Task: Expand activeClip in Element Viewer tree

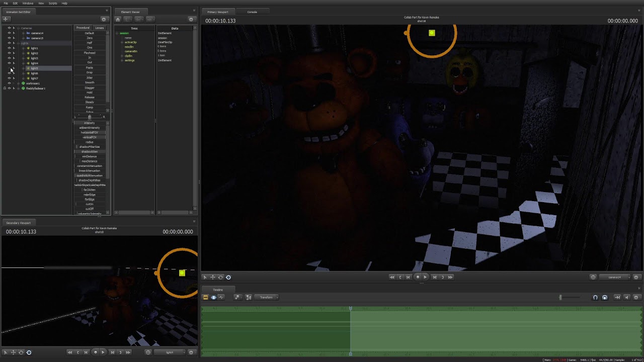Action: (122, 42)
